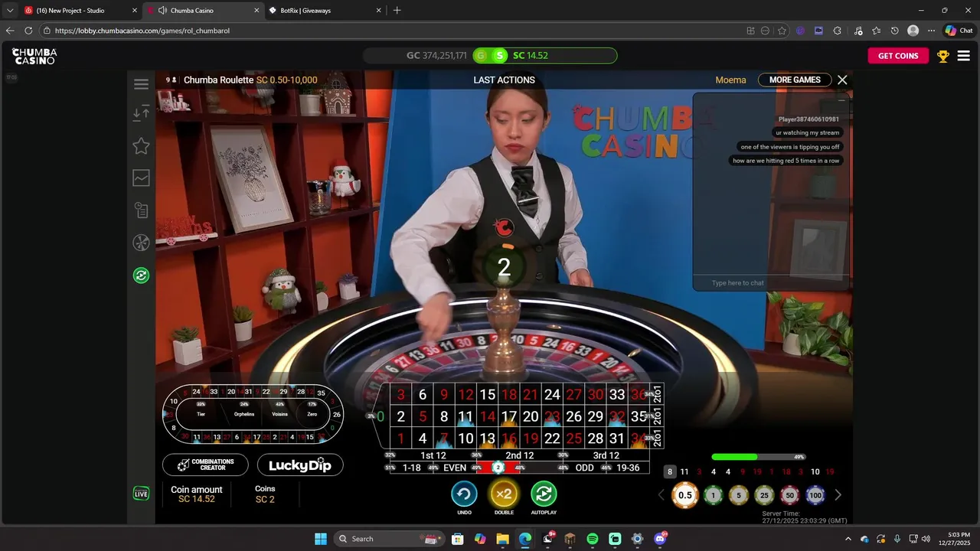Open the bet limits arrows icon
Screen dimensions: 980x551
(142, 113)
